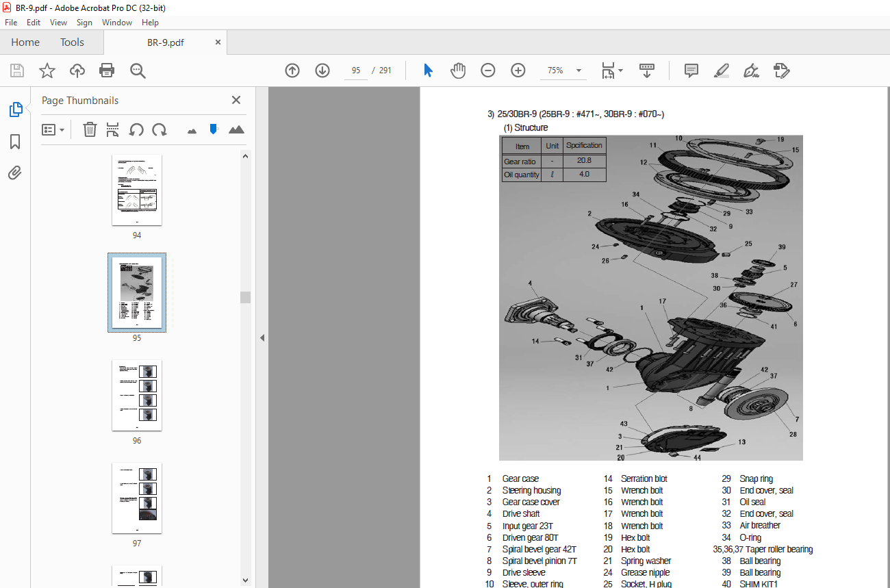
Task: Open the thumbnails options dropdown menu
Action: (x=53, y=129)
